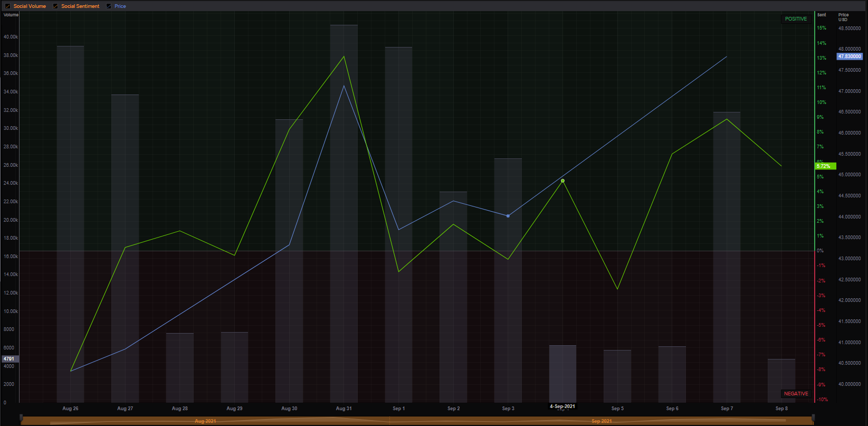Click the POSITIVE sentiment badge
868x426 pixels.
pyautogui.click(x=796, y=19)
